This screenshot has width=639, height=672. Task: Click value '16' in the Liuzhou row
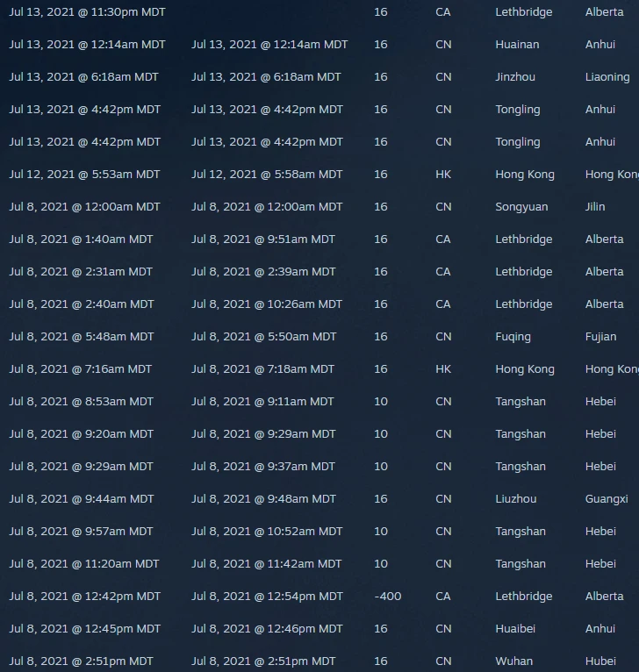coord(381,499)
